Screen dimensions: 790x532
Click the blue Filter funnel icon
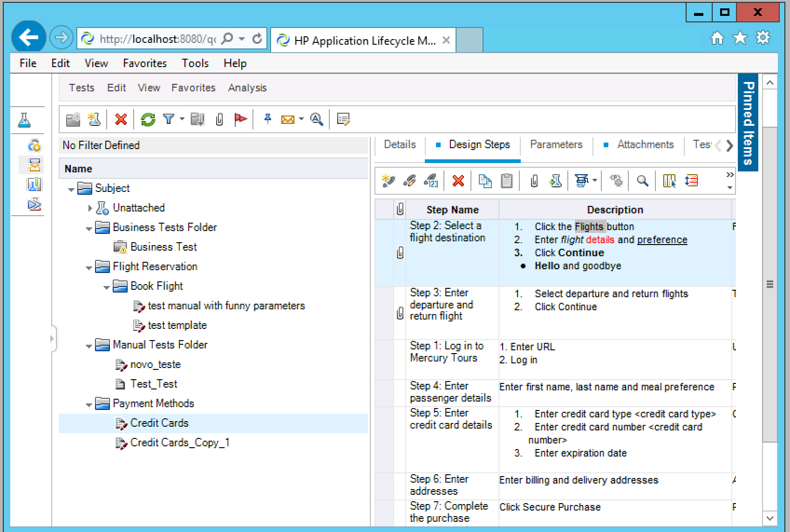tap(169, 120)
